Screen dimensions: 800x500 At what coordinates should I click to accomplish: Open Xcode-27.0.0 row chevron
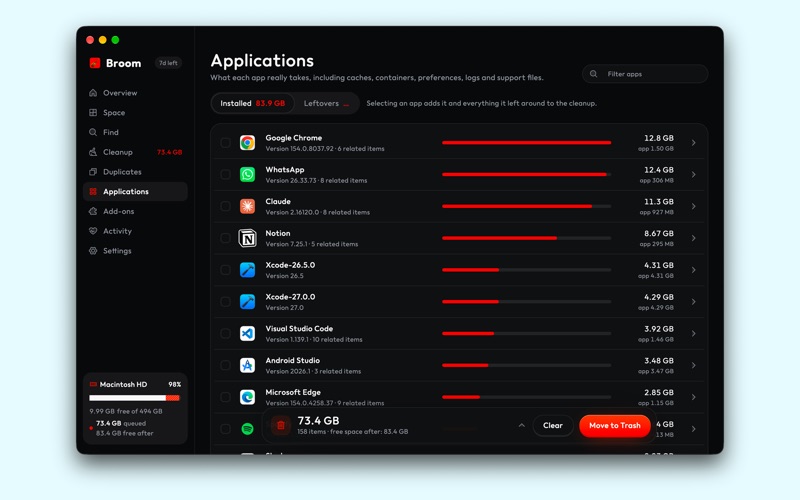pos(693,302)
